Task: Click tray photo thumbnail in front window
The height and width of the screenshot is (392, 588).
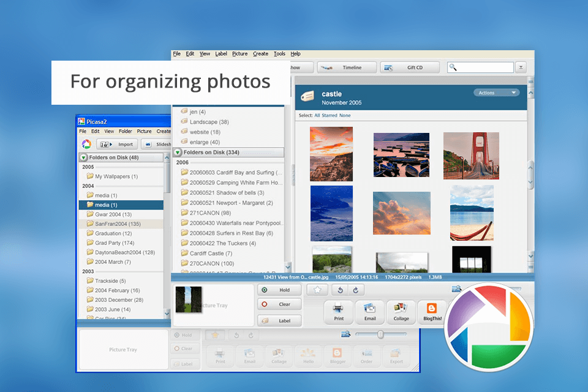Action: pos(189,300)
